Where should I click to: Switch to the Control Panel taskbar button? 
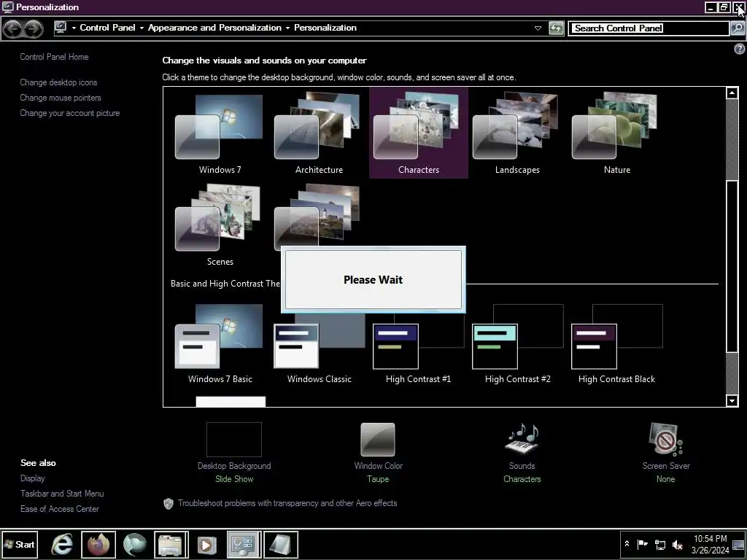[x=244, y=544]
